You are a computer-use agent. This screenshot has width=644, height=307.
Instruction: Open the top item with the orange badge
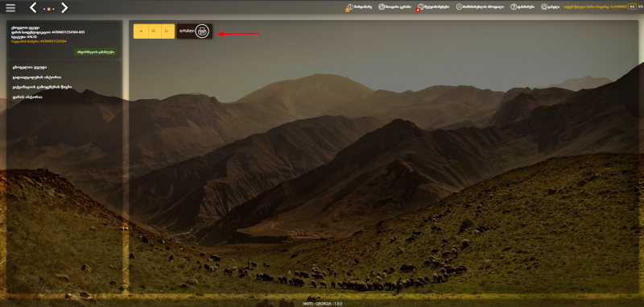click(x=359, y=7)
